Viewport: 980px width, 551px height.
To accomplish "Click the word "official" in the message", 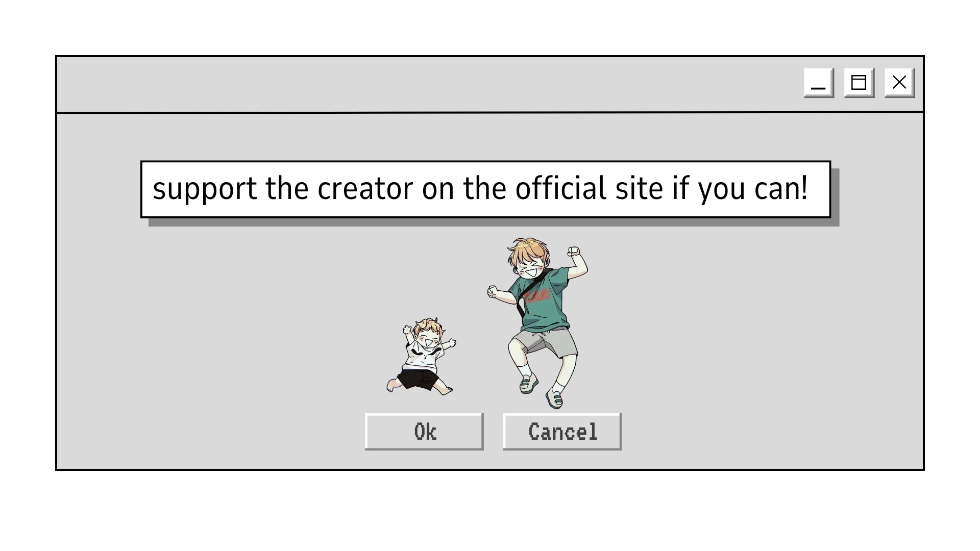I will tap(561, 187).
